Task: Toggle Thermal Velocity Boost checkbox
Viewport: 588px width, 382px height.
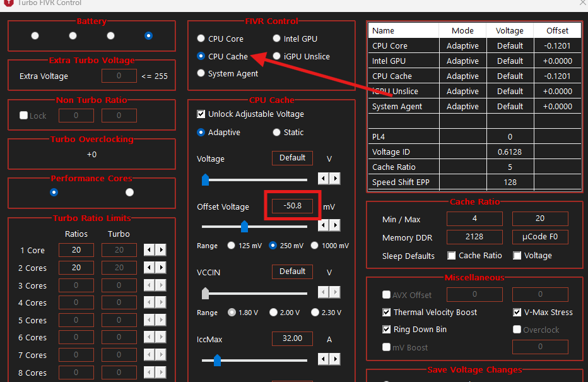Action: point(386,312)
